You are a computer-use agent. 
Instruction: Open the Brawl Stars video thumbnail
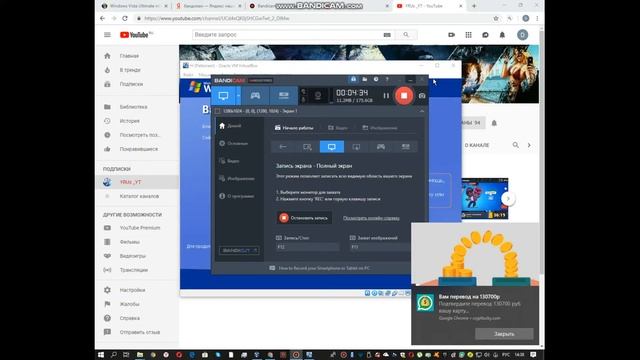tap(484, 198)
